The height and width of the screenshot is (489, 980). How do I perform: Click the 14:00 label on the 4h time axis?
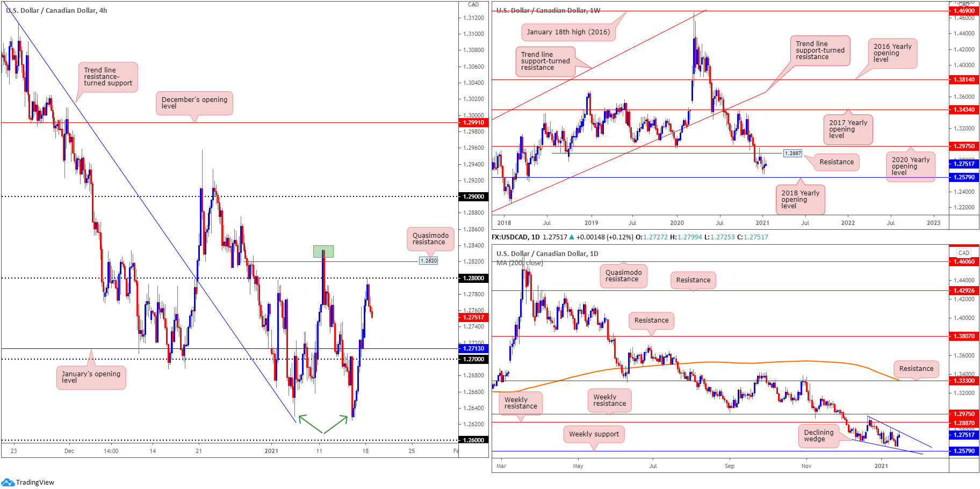111,451
